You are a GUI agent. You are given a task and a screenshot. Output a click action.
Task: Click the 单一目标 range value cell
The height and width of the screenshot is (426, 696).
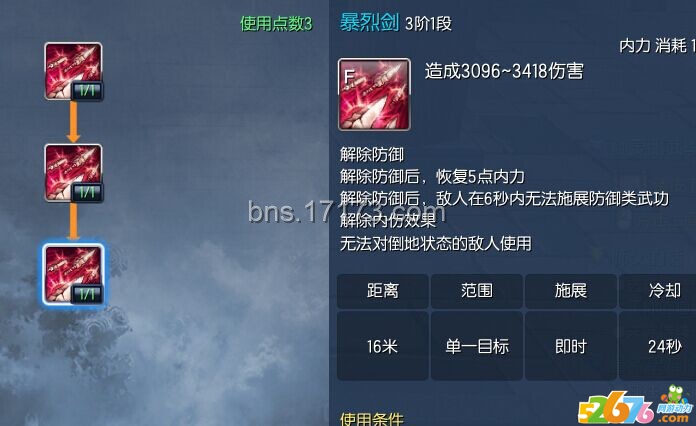tap(477, 346)
